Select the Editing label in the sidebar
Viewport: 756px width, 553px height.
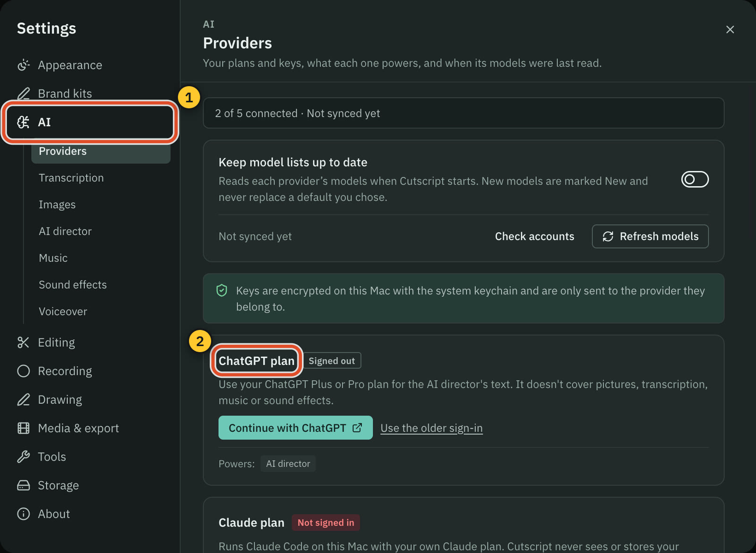tap(56, 343)
